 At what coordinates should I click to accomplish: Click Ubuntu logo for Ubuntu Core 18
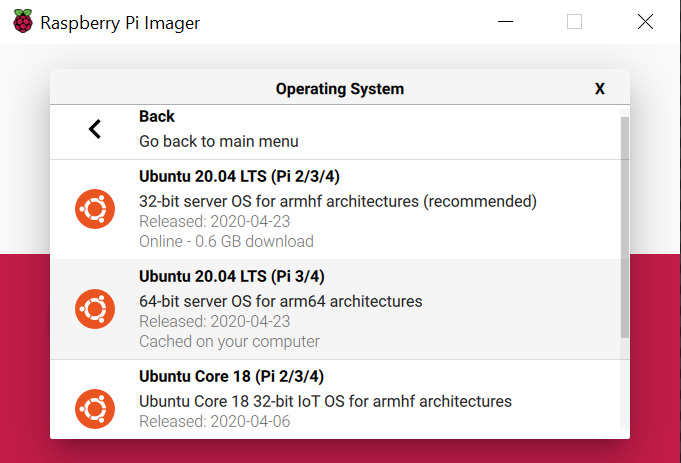pyautogui.click(x=95, y=409)
